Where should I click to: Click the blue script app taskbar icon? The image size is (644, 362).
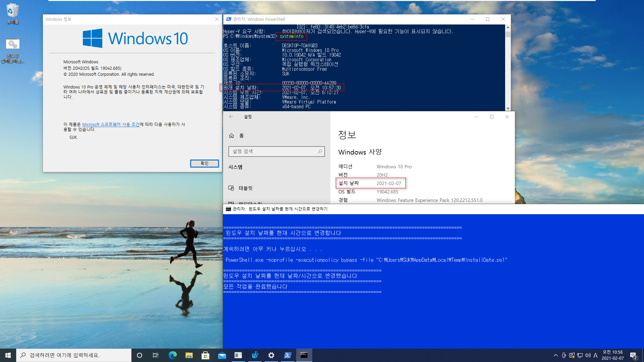click(x=255, y=355)
